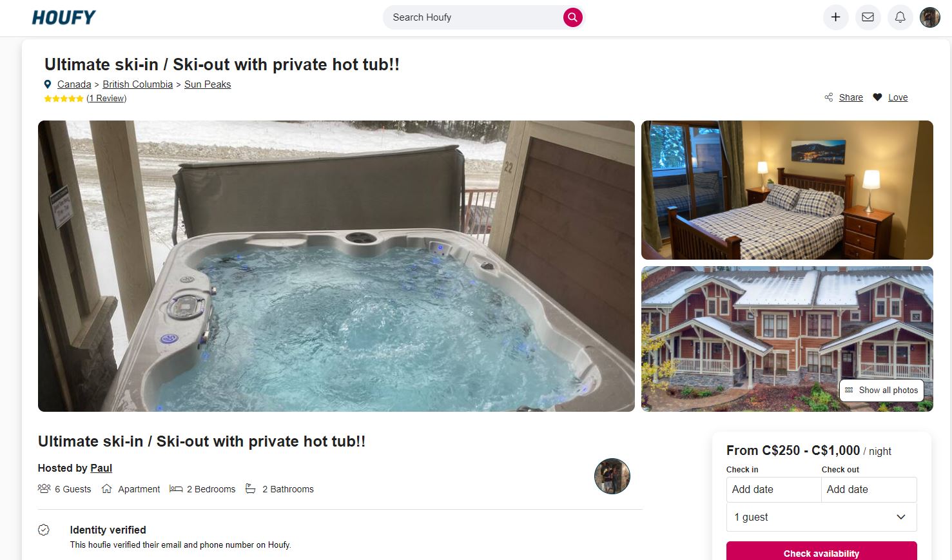The image size is (952, 560).
Task: Go to Canada breadcrumb link
Action: [74, 84]
